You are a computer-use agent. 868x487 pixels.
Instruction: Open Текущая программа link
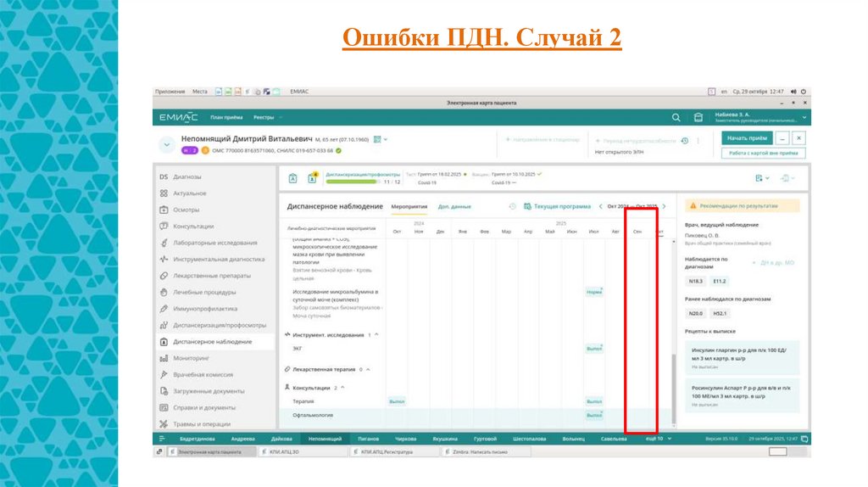[x=558, y=206]
